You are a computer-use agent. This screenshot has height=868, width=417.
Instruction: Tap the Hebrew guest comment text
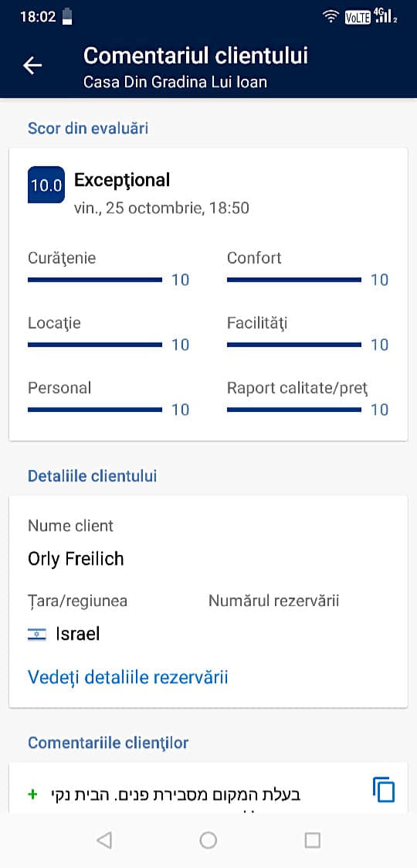click(x=176, y=795)
